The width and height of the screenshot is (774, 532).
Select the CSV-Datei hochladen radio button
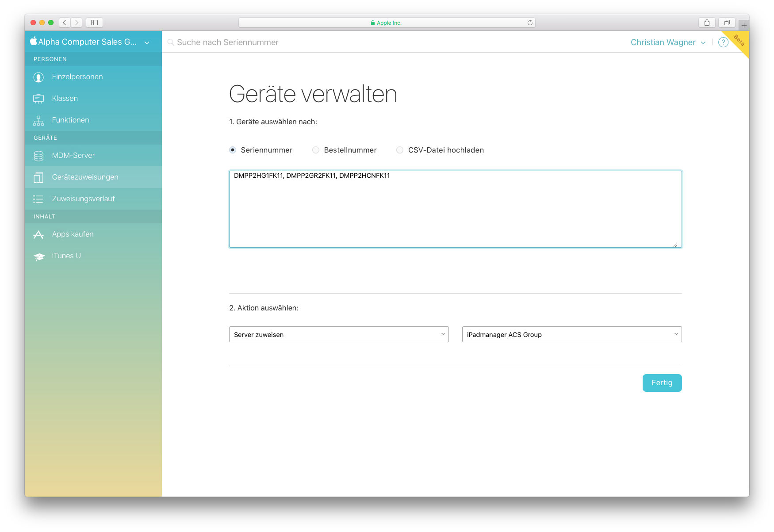coord(400,150)
